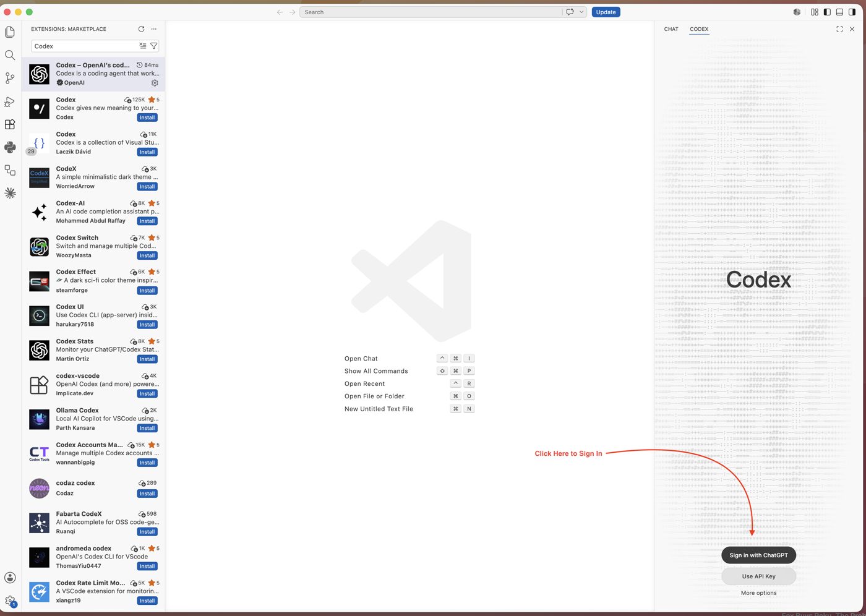866x616 pixels.
Task: Open the Codex Switch extension icon thumbnail
Action: [39, 247]
